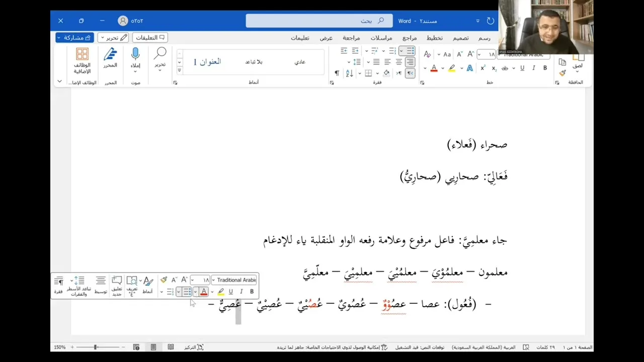Screen dimensions: 644x362
Task: Click the Format Painter in the mini toolbar
Action: coord(164,280)
